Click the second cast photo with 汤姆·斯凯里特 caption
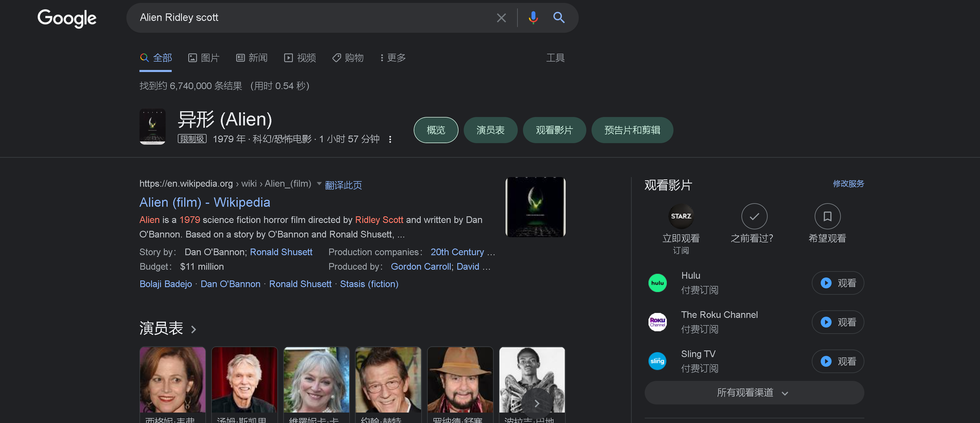 pyautogui.click(x=244, y=380)
